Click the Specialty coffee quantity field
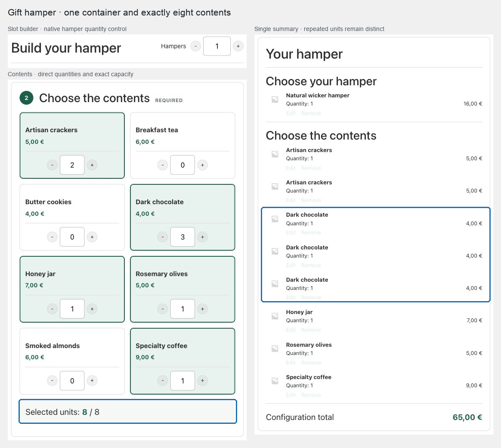The height and width of the screenshot is (448, 501). point(182,380)
